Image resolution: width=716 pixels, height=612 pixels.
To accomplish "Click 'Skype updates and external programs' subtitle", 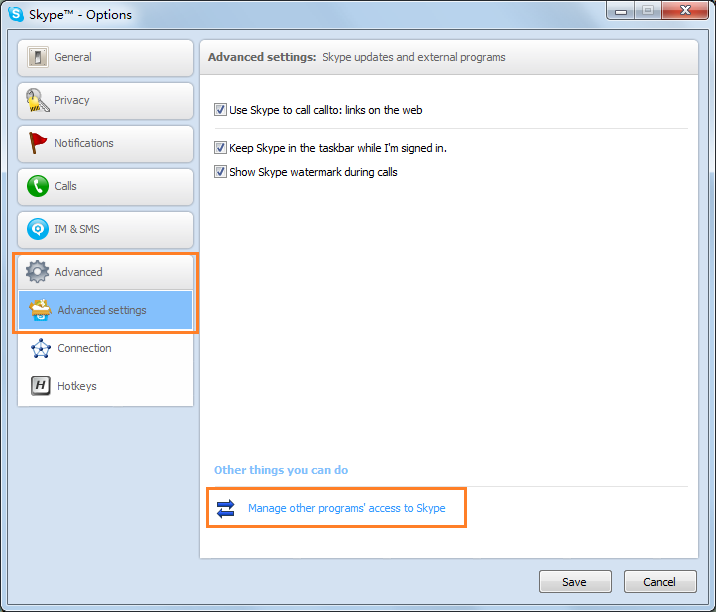I will point(414,58).
